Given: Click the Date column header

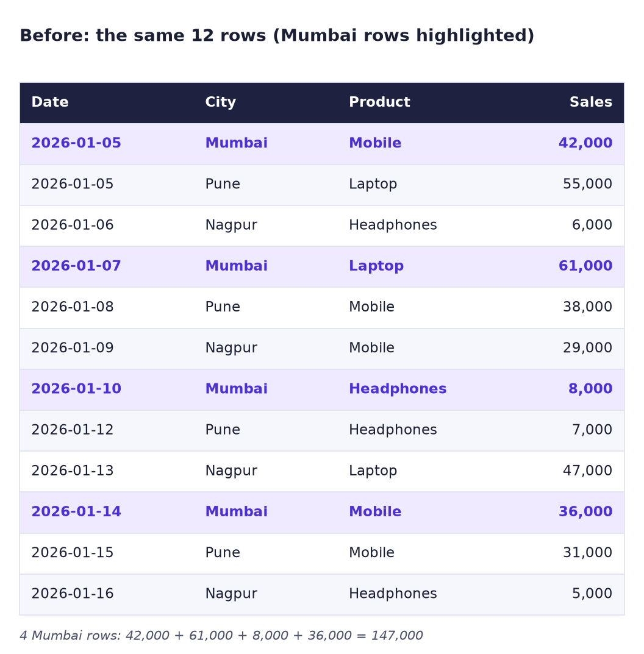Looking at the screenshot, I should (49, 102).
